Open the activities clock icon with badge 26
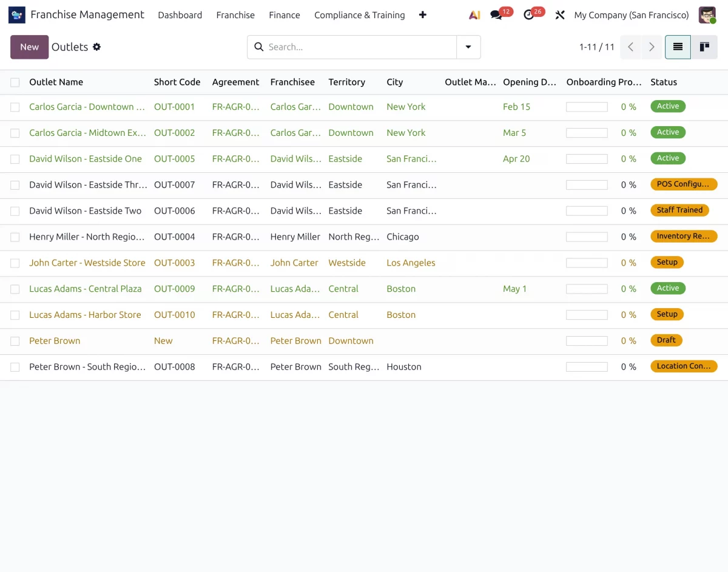Screen dimensions: 728x572 529,15
